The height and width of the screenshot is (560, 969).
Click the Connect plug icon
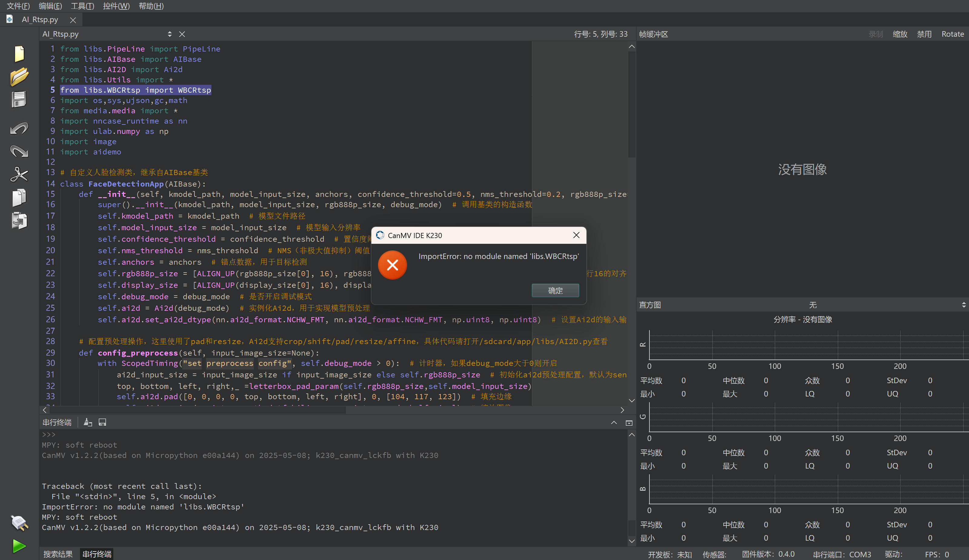(x=19, y=523)
